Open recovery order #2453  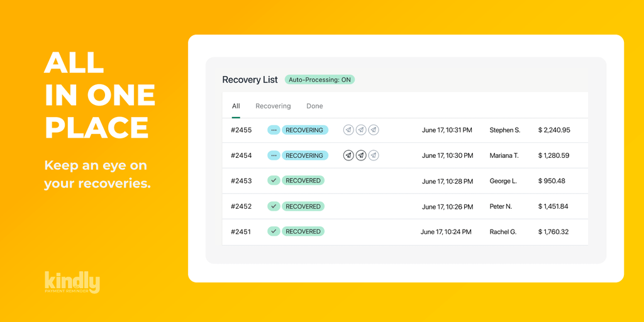[x=241, y=181]
